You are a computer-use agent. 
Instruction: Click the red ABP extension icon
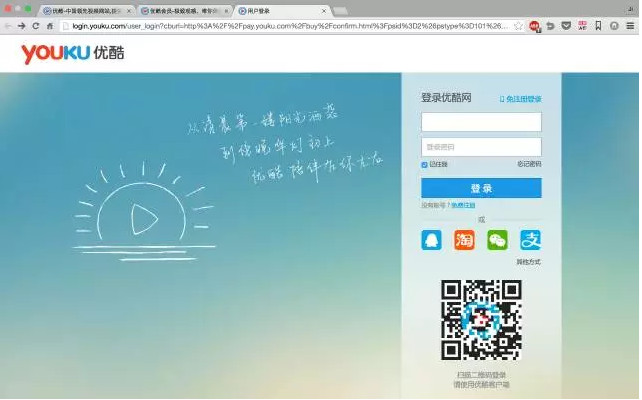(x=534, y=26)
